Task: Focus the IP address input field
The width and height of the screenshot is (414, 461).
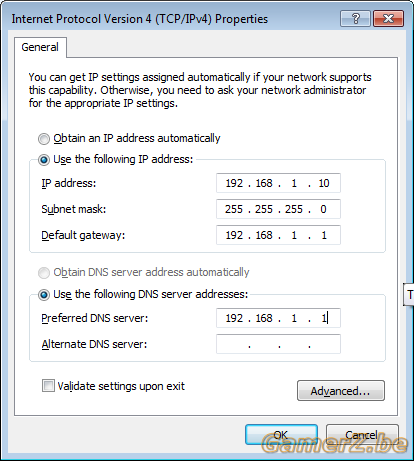Action: click(x=278, y=183)
